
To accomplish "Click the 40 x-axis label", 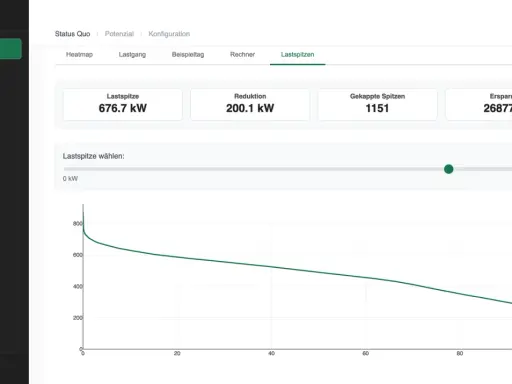I will point(271,353).
